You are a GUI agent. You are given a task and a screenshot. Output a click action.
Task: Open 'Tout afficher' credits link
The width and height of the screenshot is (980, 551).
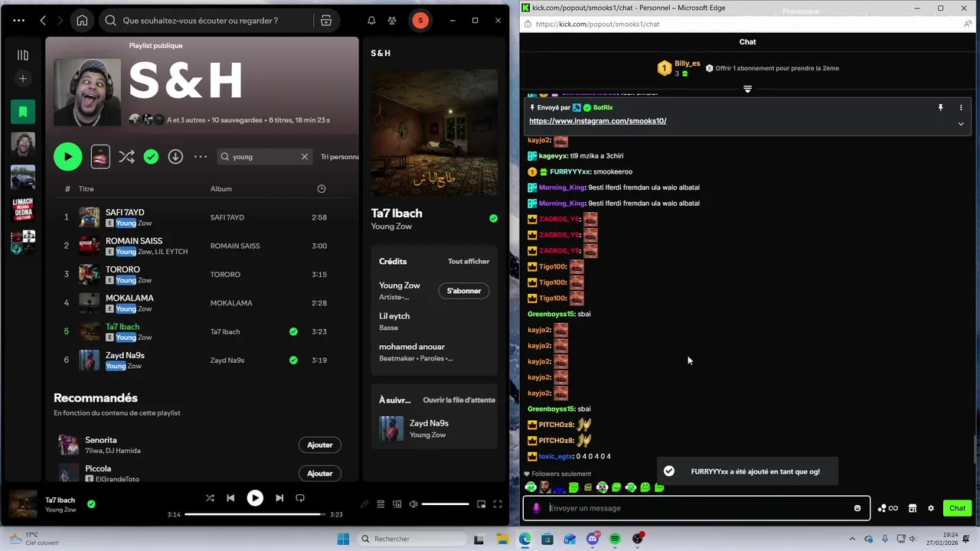tap(469, 261)
